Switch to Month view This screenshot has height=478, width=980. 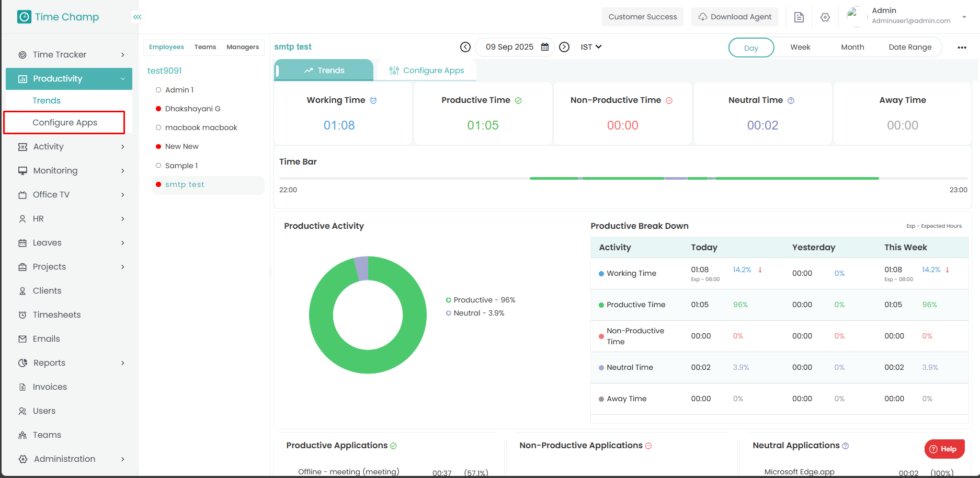[852, 47]
